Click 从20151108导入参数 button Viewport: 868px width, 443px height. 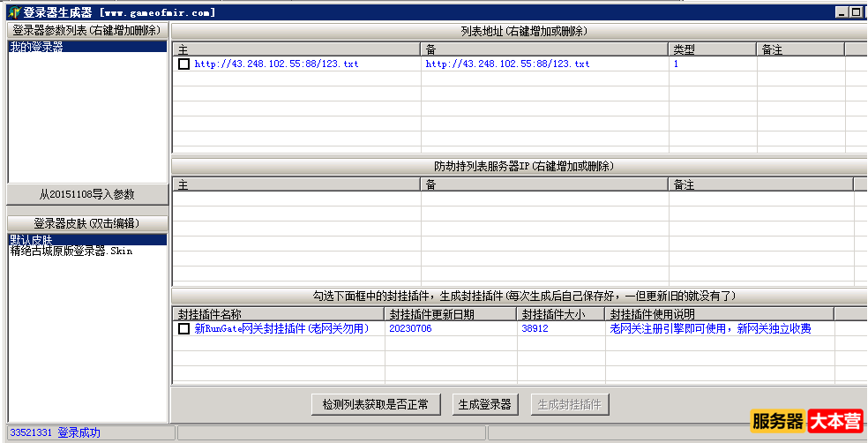pyautogui.click(x=86, y=194)
